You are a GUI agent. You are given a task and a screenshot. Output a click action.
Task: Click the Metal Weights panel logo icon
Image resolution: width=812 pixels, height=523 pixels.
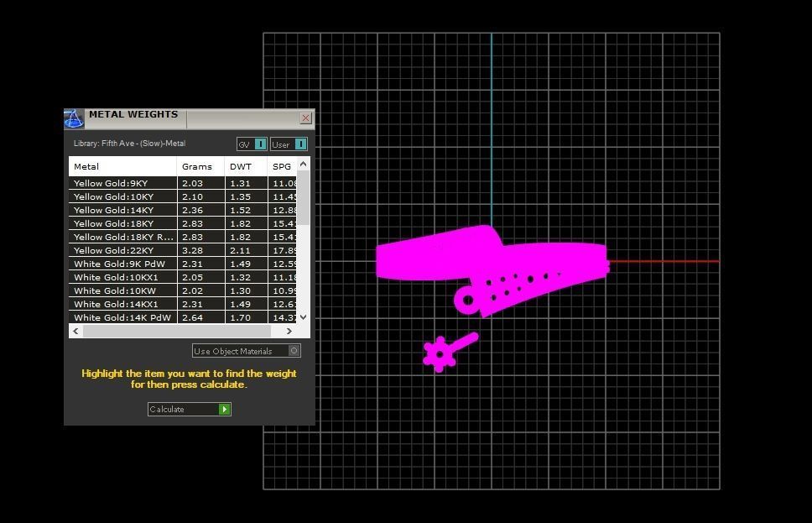pos(74,118)
